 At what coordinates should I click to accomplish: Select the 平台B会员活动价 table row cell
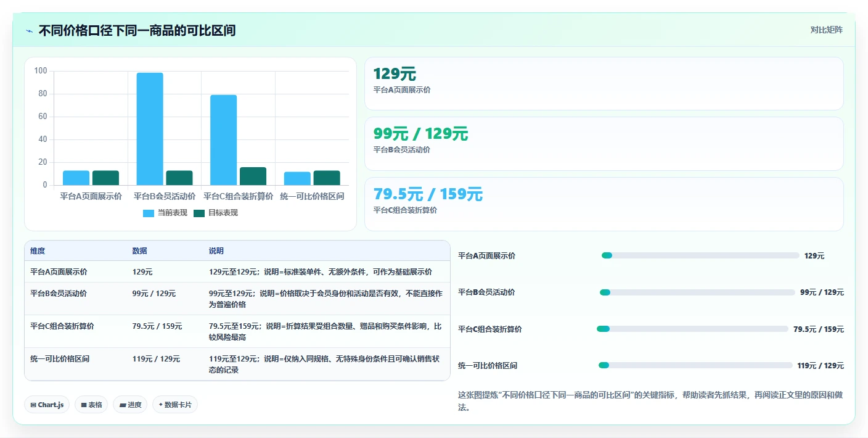click(x=59, y=294)
